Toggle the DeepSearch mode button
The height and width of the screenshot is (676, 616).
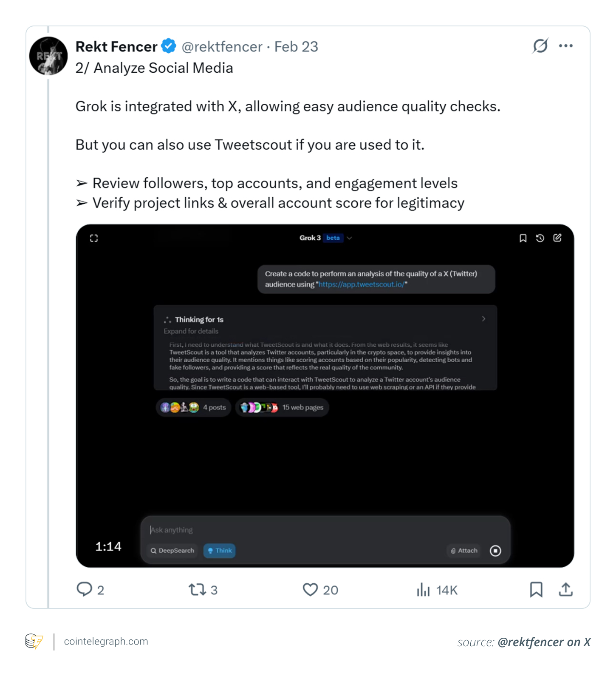point(172,551)
